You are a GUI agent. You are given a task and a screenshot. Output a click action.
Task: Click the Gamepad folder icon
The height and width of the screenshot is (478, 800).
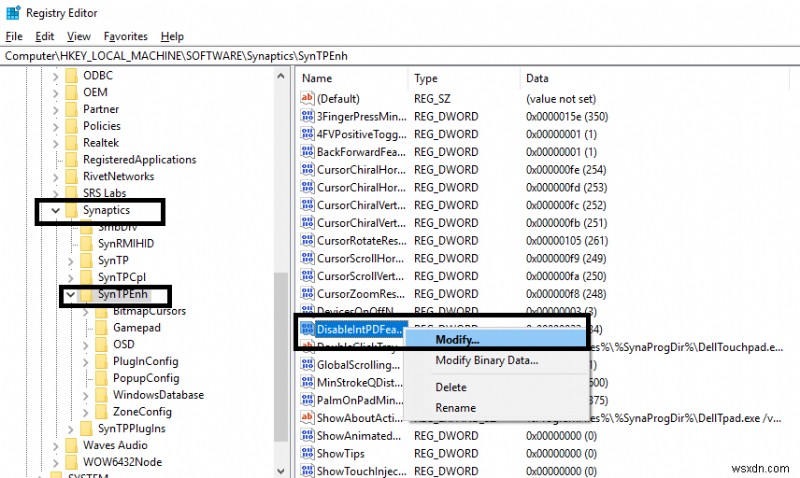pos(101,328)
